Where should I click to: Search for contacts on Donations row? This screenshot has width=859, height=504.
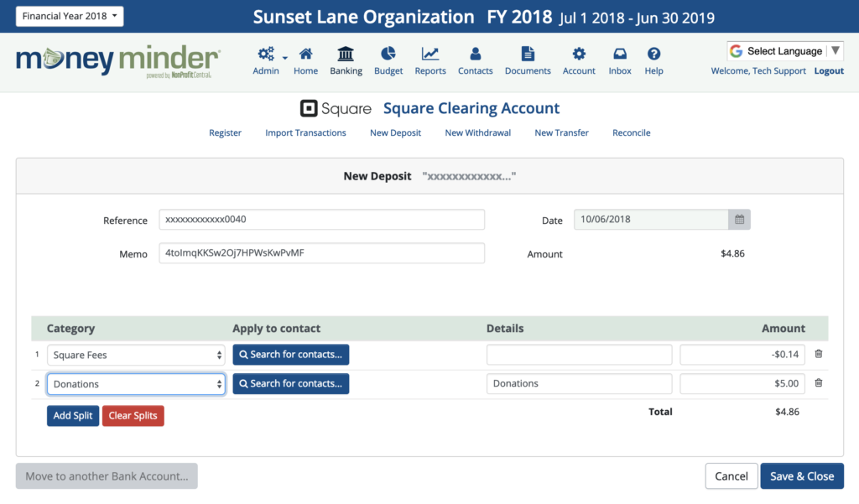pyautogui.click(x=291, y=383)
